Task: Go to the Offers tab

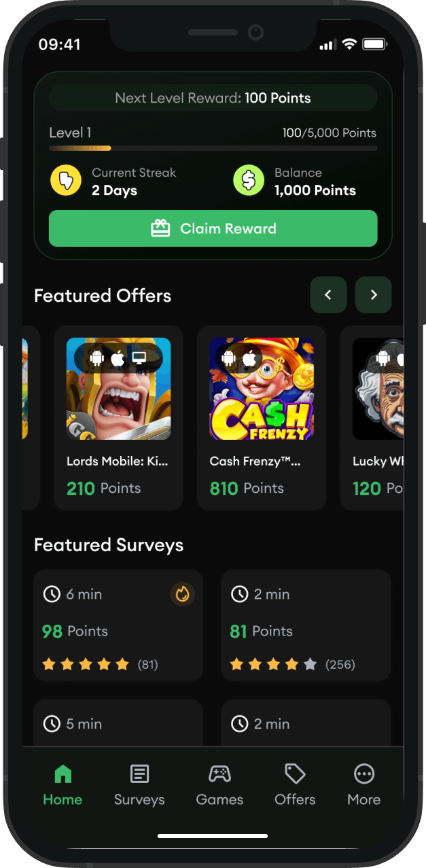Action: pyautogui.click(x=295, y=784)
